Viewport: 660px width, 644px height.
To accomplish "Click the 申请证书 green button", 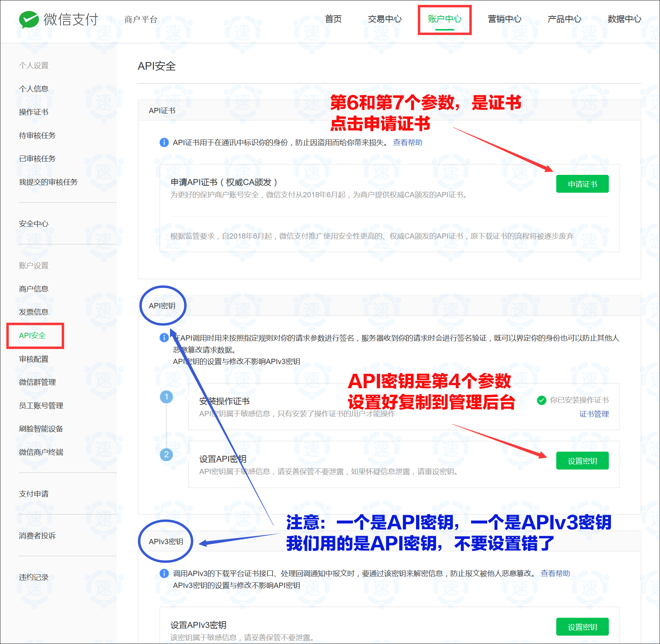I will [x=583, y=184].
